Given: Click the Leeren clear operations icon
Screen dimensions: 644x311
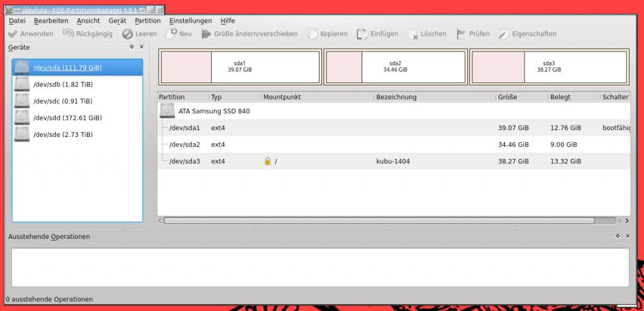Looking at the screenshot, I should (x=128, y=34).
